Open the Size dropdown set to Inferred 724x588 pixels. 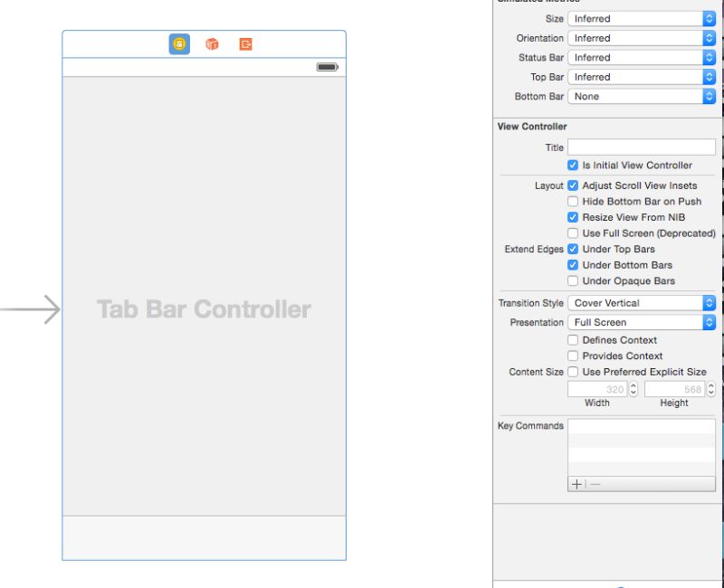click(642, 18)
